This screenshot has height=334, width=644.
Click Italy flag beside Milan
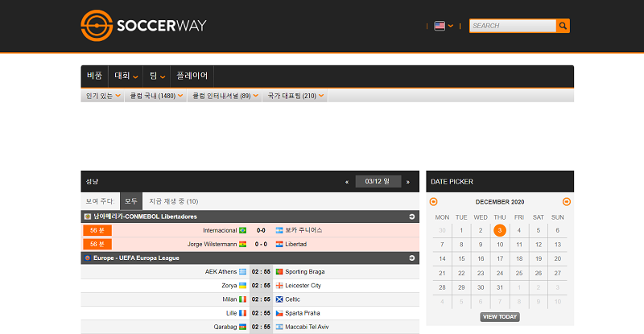pyautogui.click(x=243, y=299)
